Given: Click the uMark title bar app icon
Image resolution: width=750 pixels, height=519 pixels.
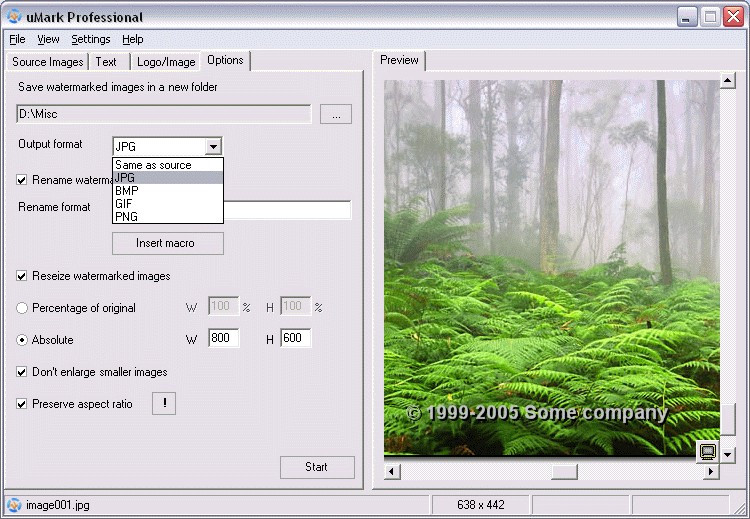Looking at the screenshot, I should [x=14, y=17].
